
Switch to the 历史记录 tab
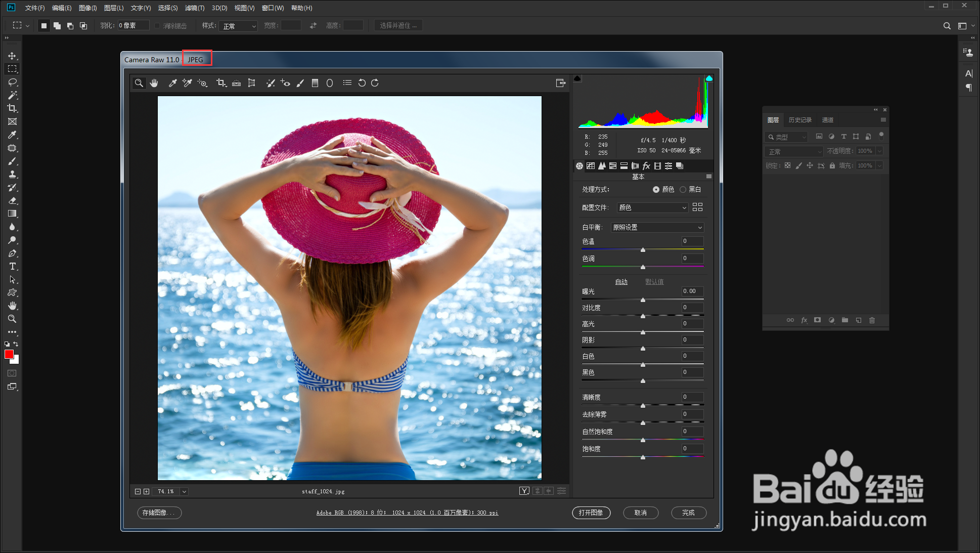[x=799, y=120]
